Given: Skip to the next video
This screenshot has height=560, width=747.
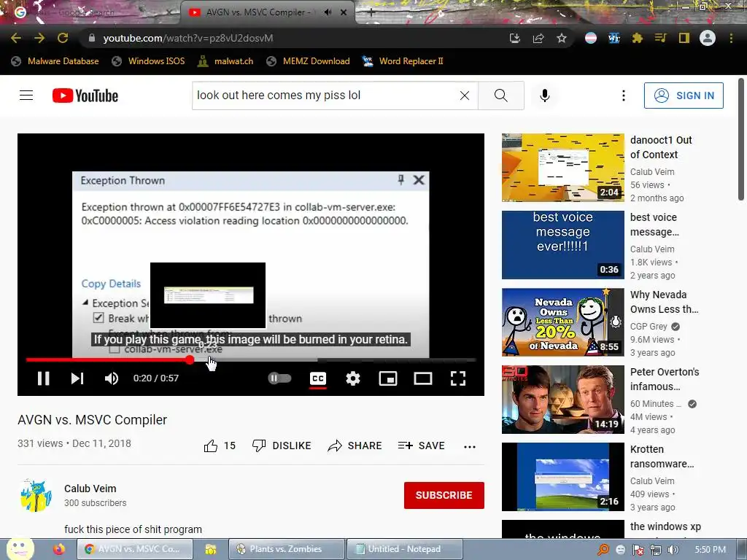Looking at the screenshot, I should click(x=77, y=378).
